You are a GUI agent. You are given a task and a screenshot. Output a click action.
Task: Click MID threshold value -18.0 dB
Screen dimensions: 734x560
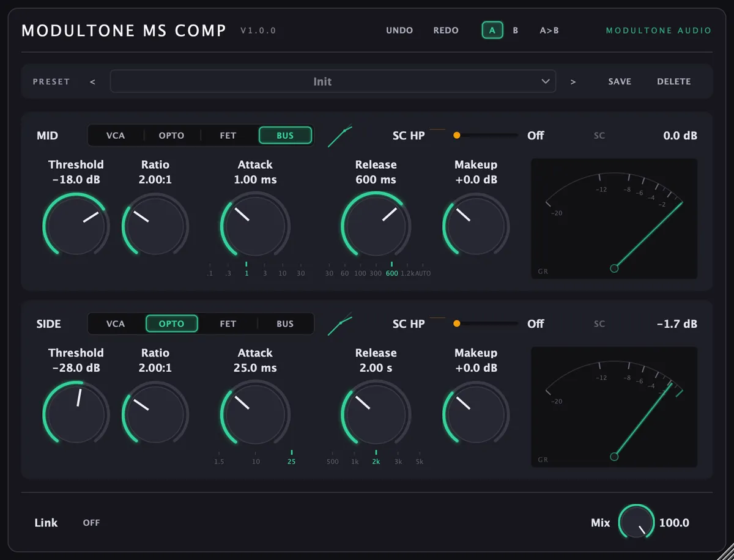76,180
